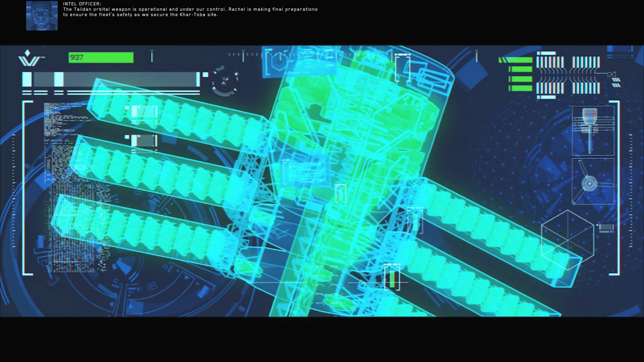Select the wireframe cube icon

(x=568, y=239)
